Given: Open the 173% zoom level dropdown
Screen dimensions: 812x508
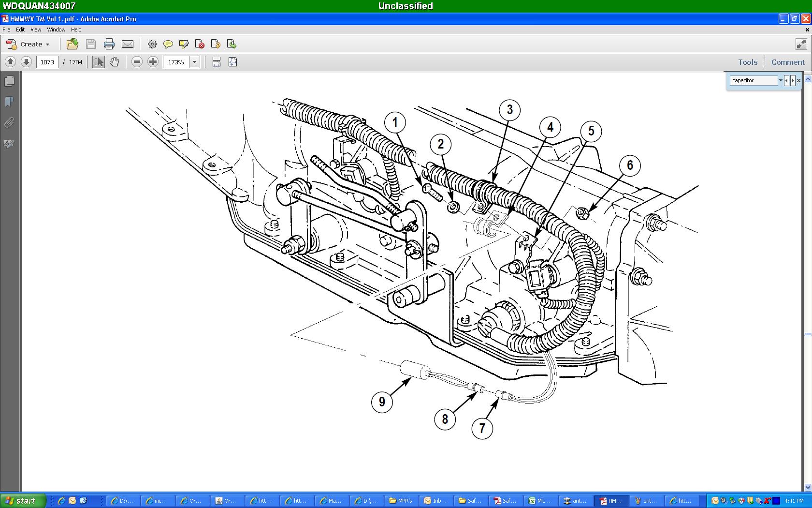Looking at the screenshot, I should [x=194, y=62].
